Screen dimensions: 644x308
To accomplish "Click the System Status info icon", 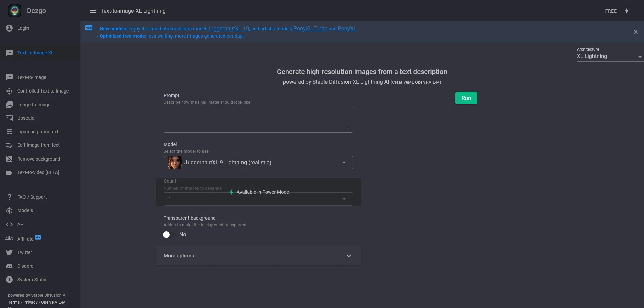I will pyautogui.click(x=9, y=280).
